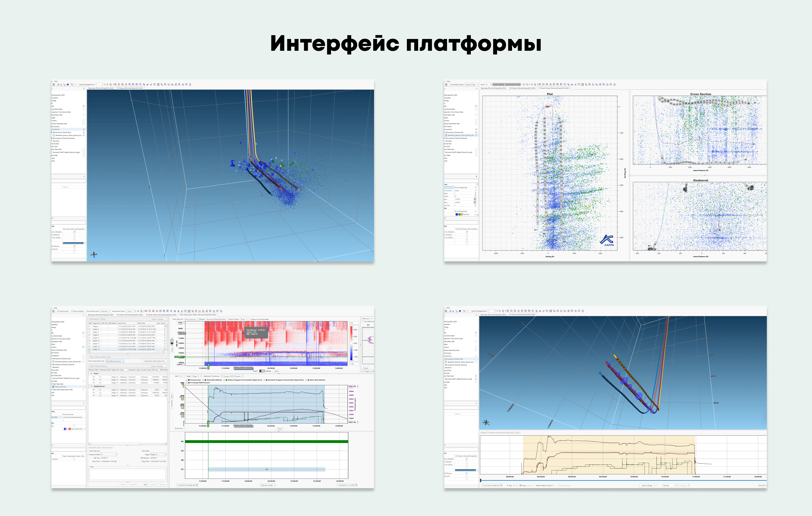Open calendar for 11/25/2018 10:36:46 AM field

[197, 485]
